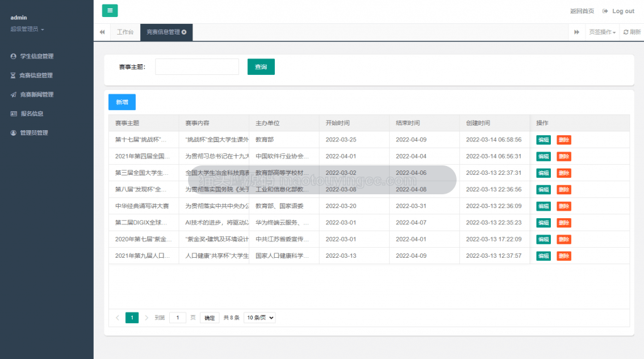
Task: Edit the 第三届全国大学生 row
Action: 543,173
